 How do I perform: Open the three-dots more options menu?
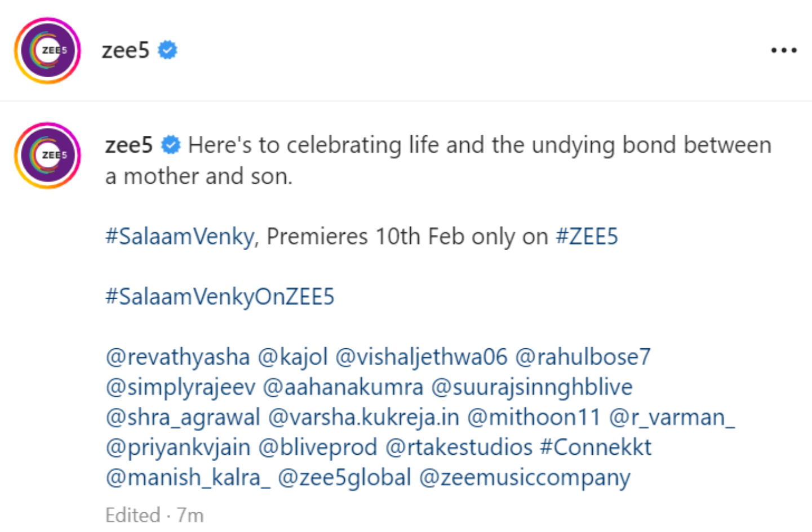[x=783, y=51]
